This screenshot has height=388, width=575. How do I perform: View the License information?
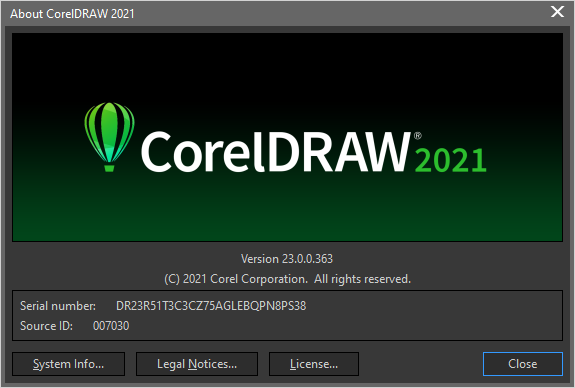pyautogui.click(x=314, y=364)
